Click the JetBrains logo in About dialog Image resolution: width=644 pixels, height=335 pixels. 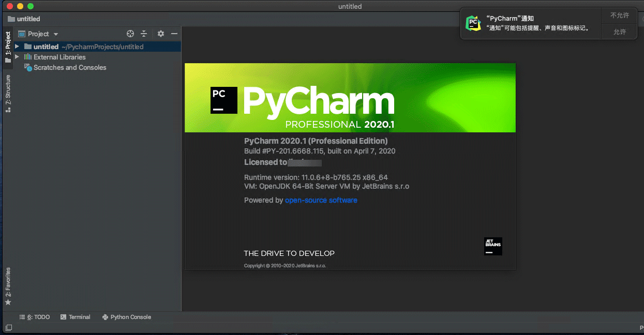click(x=493, y=246)
